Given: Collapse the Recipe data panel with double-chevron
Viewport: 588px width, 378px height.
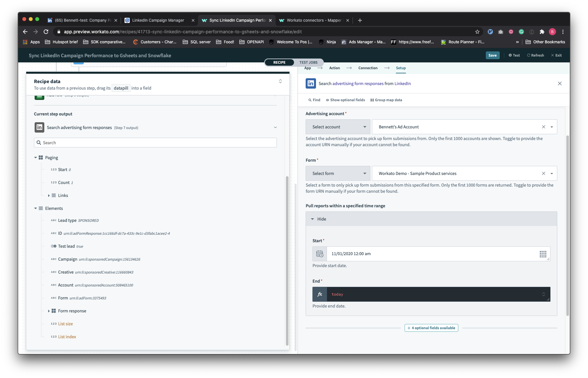Looking at the screenshot, I should click(280, 81).
